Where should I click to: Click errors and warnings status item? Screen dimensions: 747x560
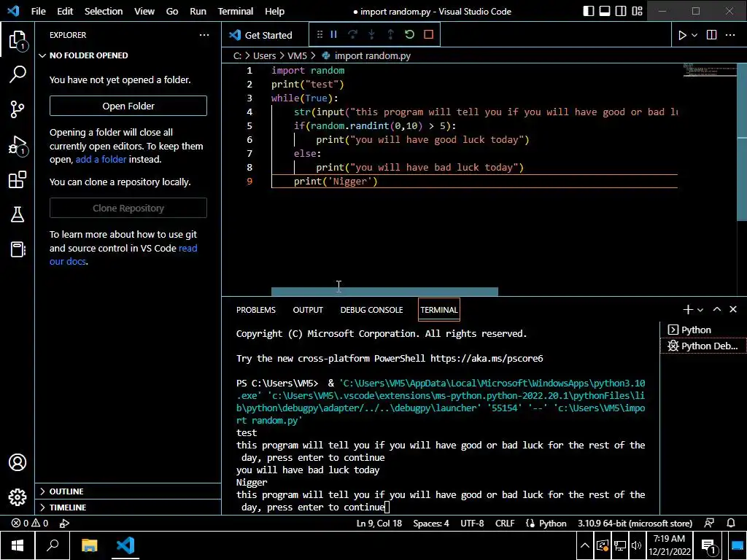pyautogui.click(x=30, y=523)
